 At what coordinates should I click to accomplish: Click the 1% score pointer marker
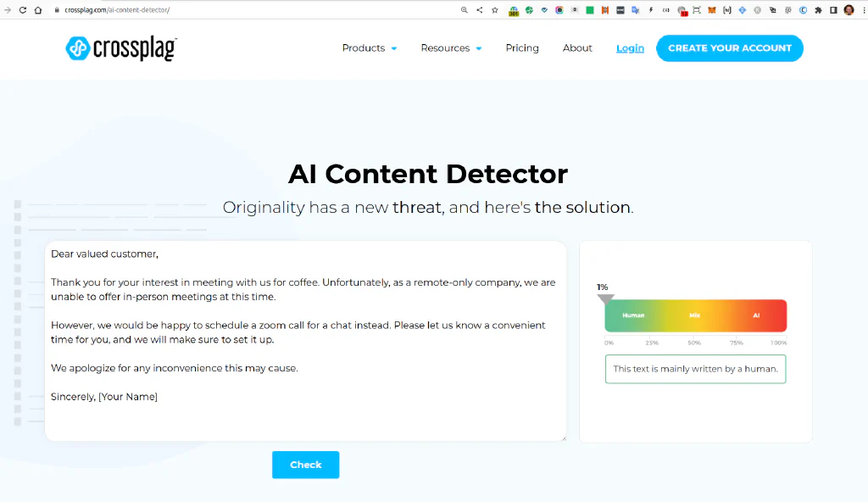(605, 299)
